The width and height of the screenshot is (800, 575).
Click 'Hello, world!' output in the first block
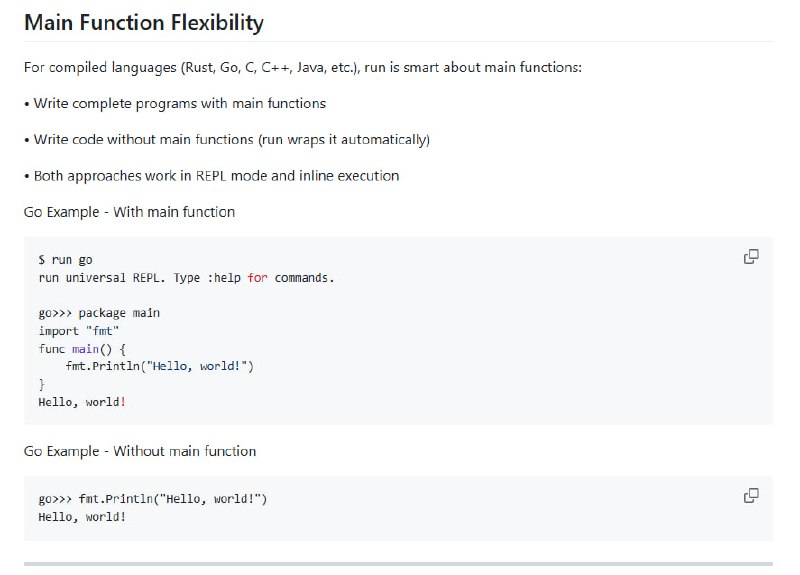point(83,401)
